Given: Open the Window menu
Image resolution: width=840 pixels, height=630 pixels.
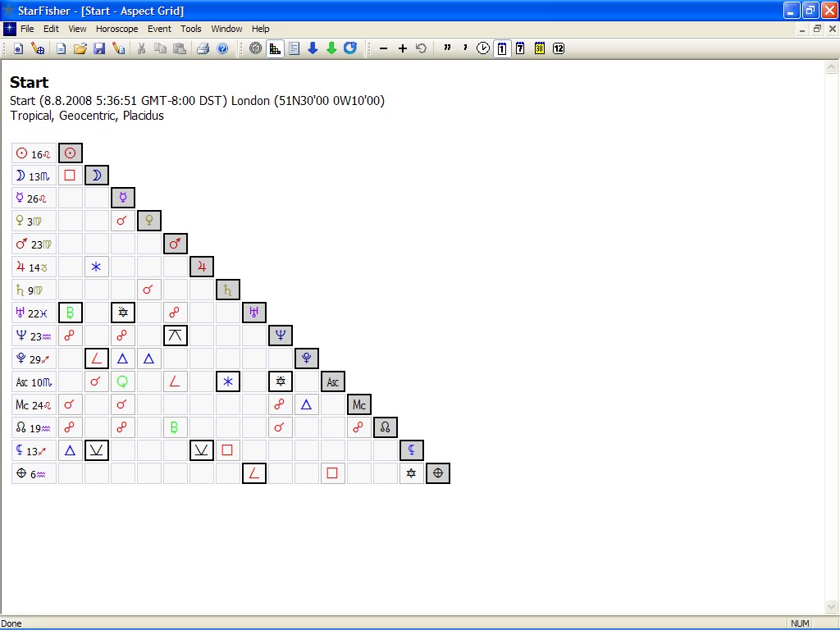Looking at the screenshot, I should tap(226, 29).
